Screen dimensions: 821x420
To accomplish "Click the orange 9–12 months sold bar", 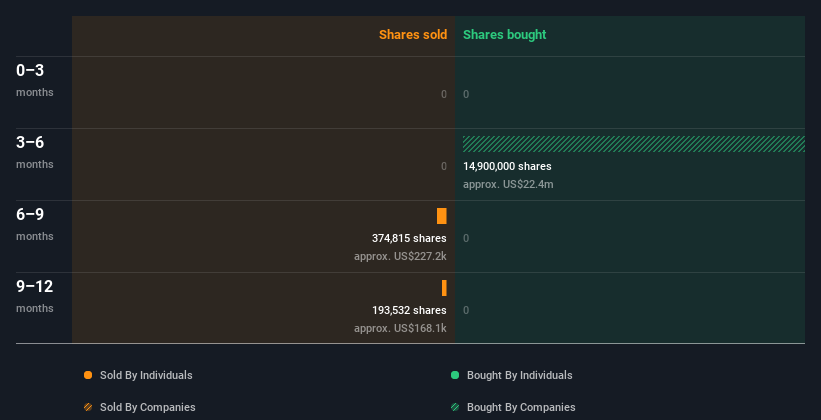I will click(x=444, y=288).
